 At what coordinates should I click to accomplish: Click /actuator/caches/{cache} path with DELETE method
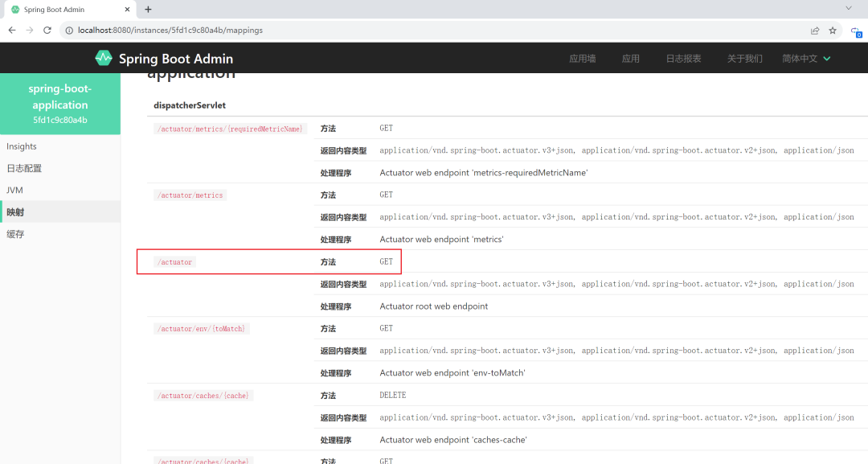tap(203, 396)
